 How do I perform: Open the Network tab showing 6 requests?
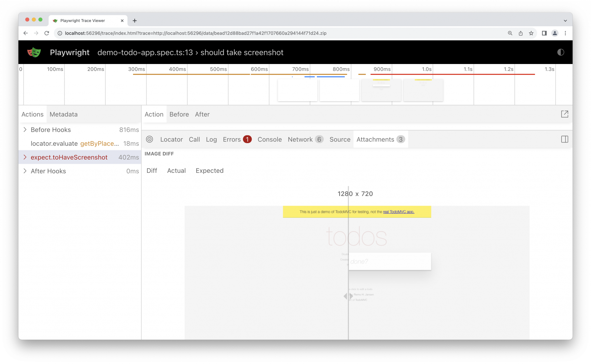300,139
